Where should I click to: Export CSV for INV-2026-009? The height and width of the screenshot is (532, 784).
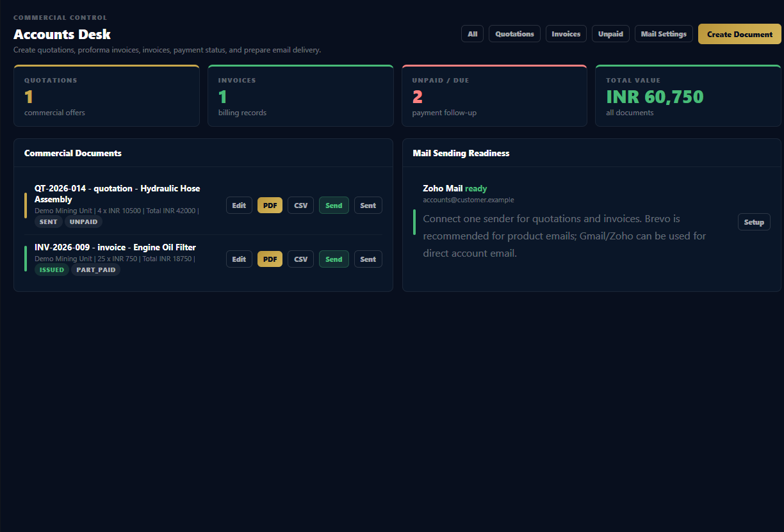coord(300,259)
